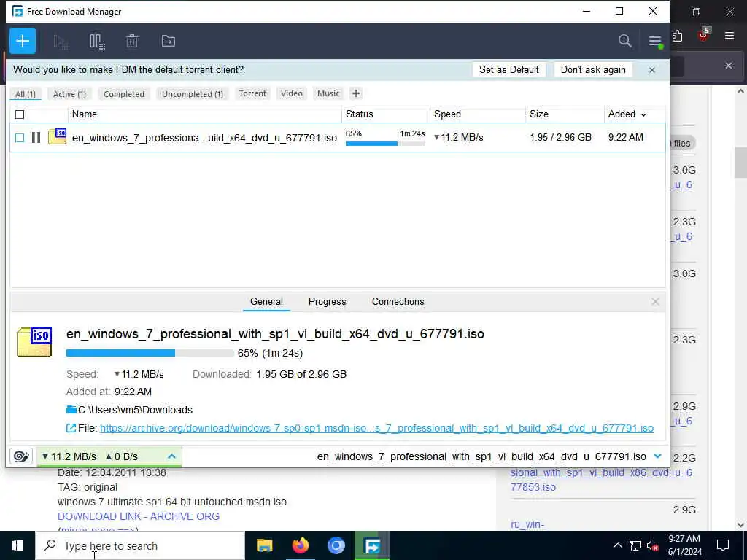The image size is (747, 560).
Task: Tick the checkbox for the Windows 7 ISO row
Action: click(20, 138)
